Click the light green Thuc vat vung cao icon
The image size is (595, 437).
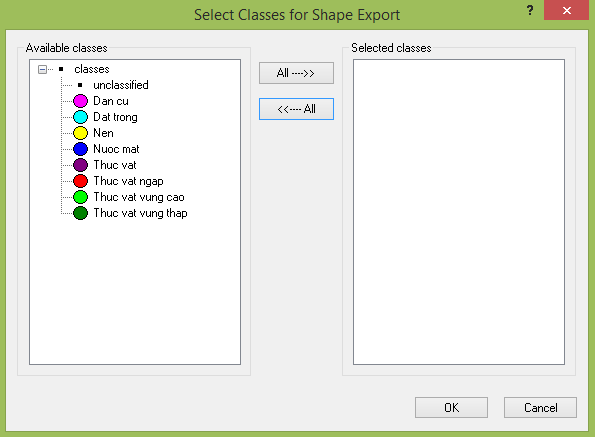click(x=80, y=197)
